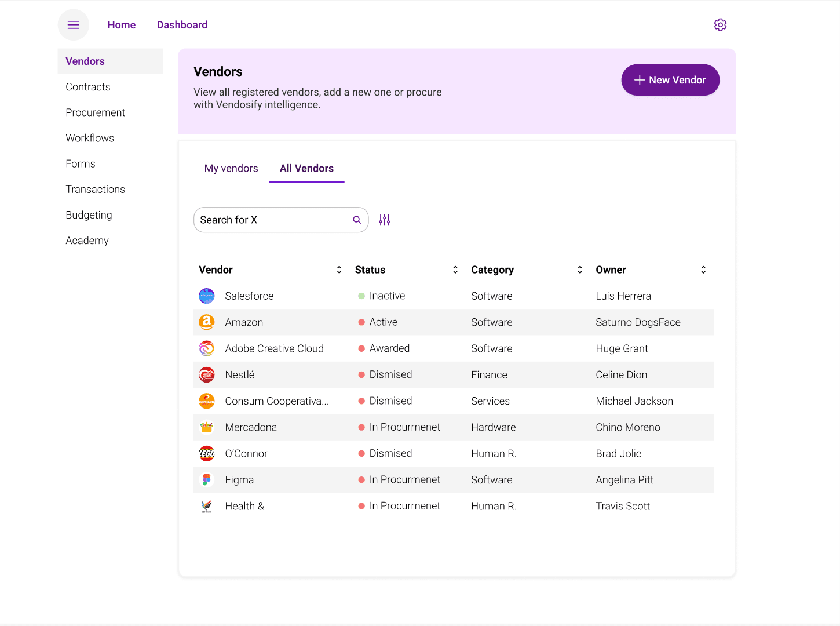Click the Owner column header
Image resolution: width=840 pixels, height=626 pixels.
click(611, 270)
